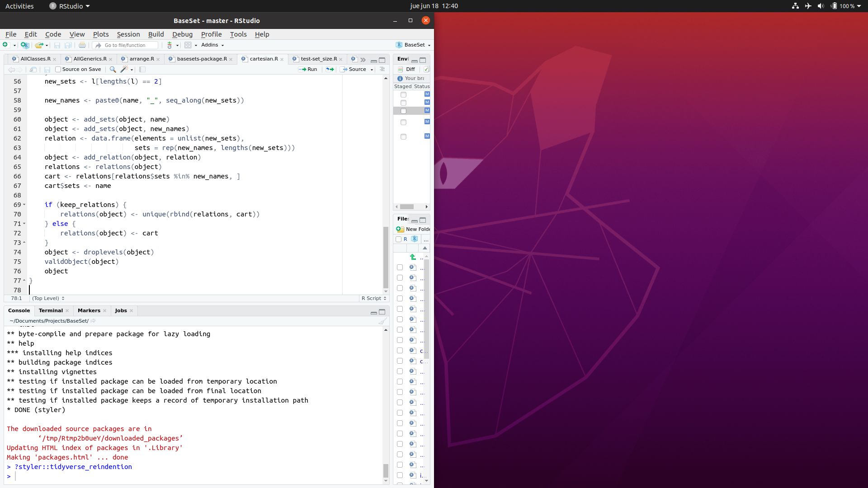
Task: Check the select-all files checkbox
Action: point(398,239)
